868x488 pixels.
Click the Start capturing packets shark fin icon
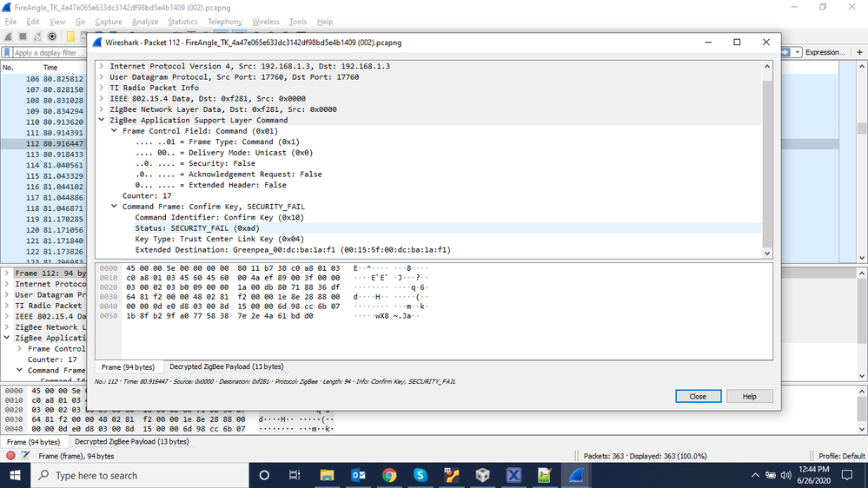[8, 36]
